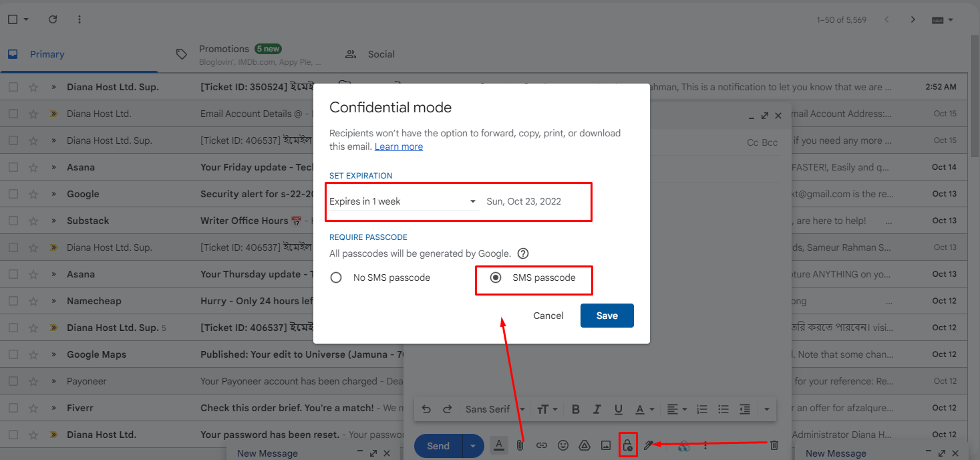This screenshot has height=460, width=980.
Task: Open the emoji picker icon
Action: click(x=563, y=445)
